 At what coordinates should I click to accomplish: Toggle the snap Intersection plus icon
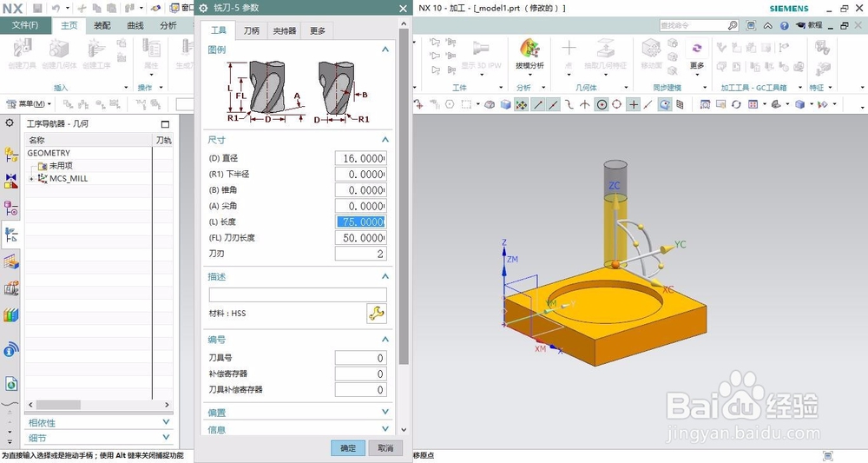634,104
